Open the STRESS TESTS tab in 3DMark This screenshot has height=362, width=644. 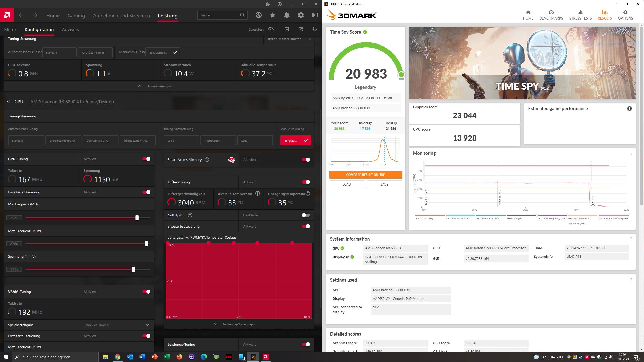pyautogui.click(x=580, y=15)
